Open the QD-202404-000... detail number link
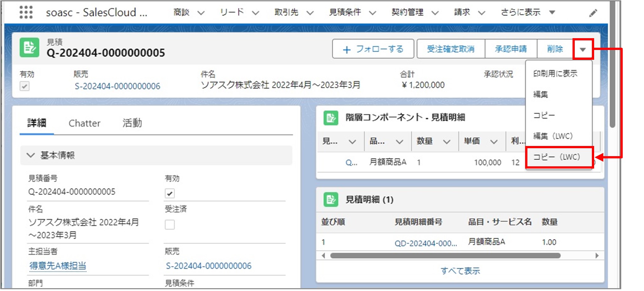The width and height of the screenshot is (644, 291). [x=426, y=243]
